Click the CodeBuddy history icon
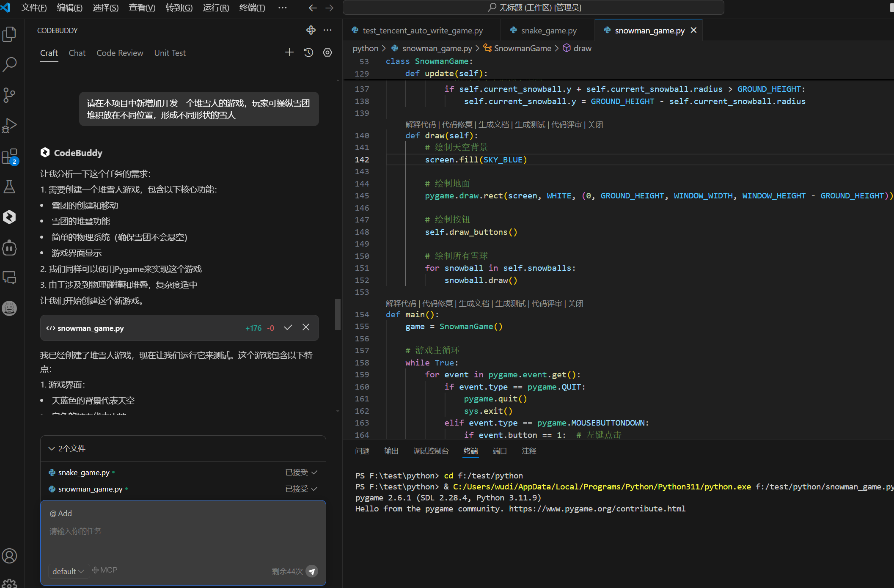The image size is (894, 588). tap(308, 52)
